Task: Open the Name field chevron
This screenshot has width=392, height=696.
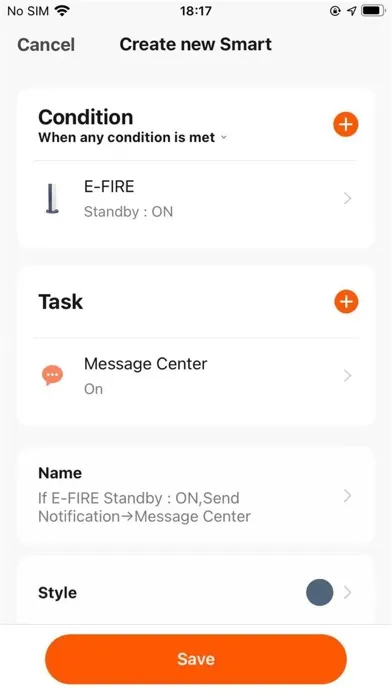Action: click(348, 496)
